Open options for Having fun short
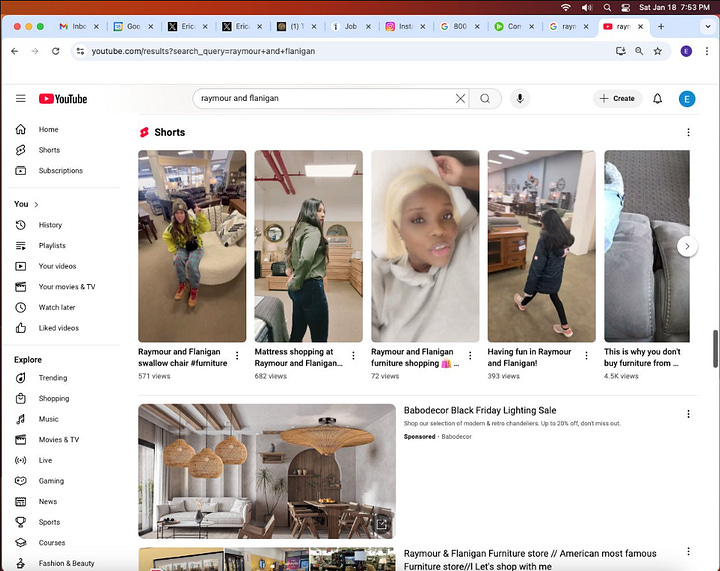Viewport: 720px width, 571px height. click(586, 355)
